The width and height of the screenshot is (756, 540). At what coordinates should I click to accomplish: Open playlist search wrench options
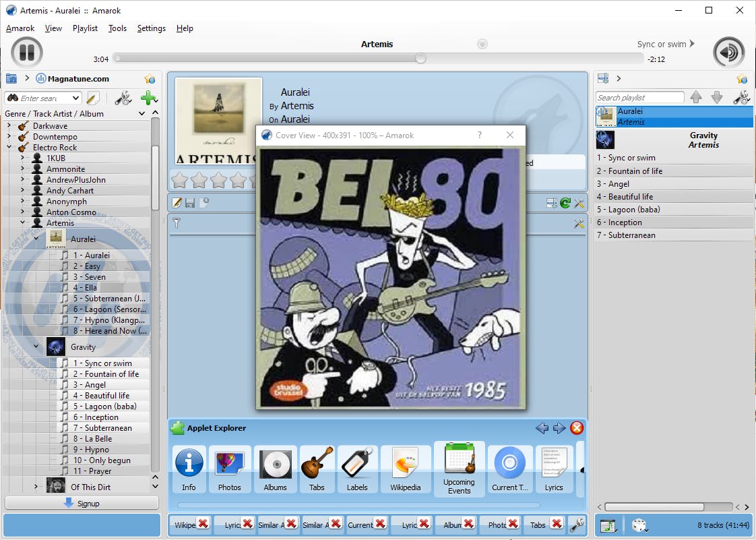point(741,98)
